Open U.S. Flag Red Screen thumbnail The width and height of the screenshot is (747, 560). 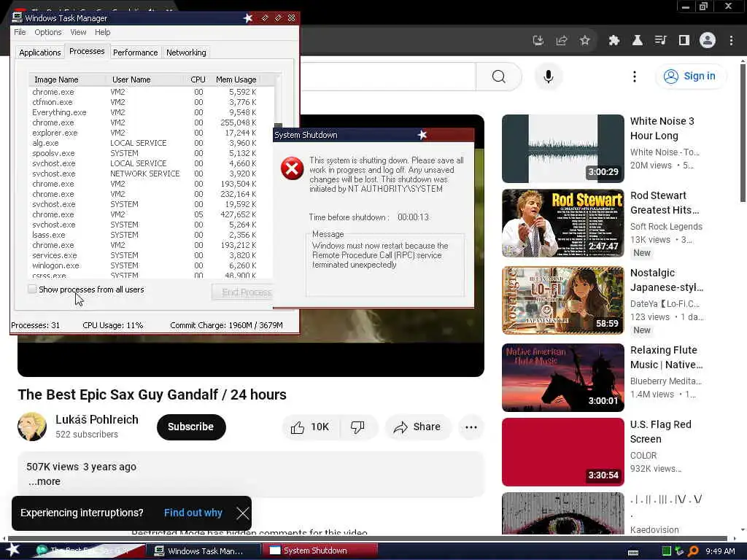pyautogui.click(x=562, y=452)
